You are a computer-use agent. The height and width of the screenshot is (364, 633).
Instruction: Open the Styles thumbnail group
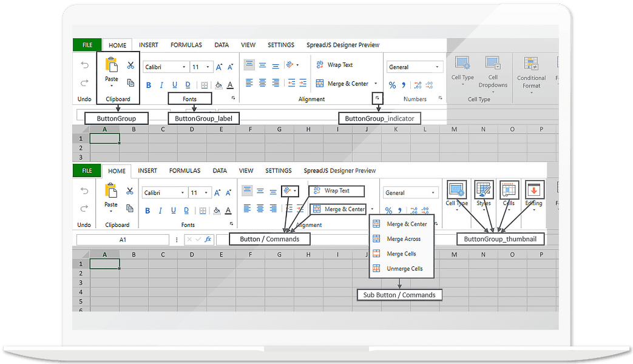coord(484,190)
